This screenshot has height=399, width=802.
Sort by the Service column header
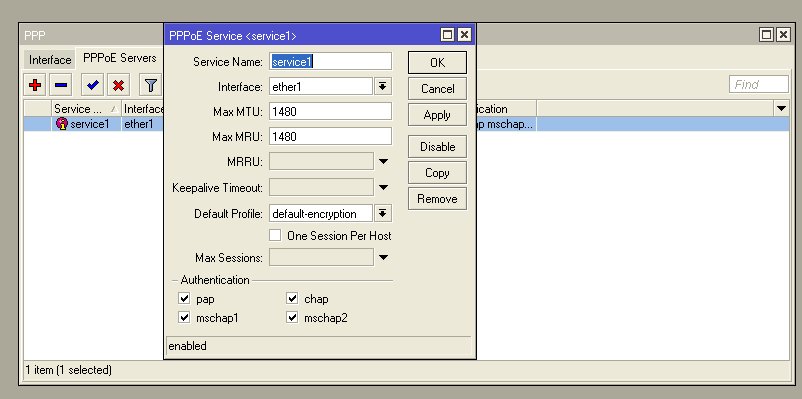86,108
